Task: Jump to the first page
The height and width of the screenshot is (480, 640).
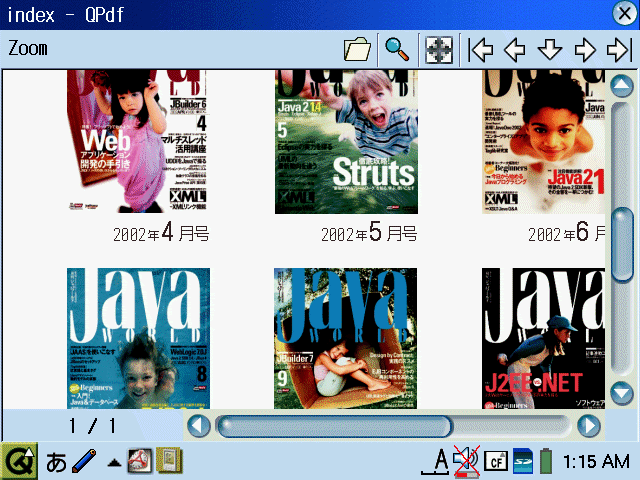Action: tap(480, 50)
